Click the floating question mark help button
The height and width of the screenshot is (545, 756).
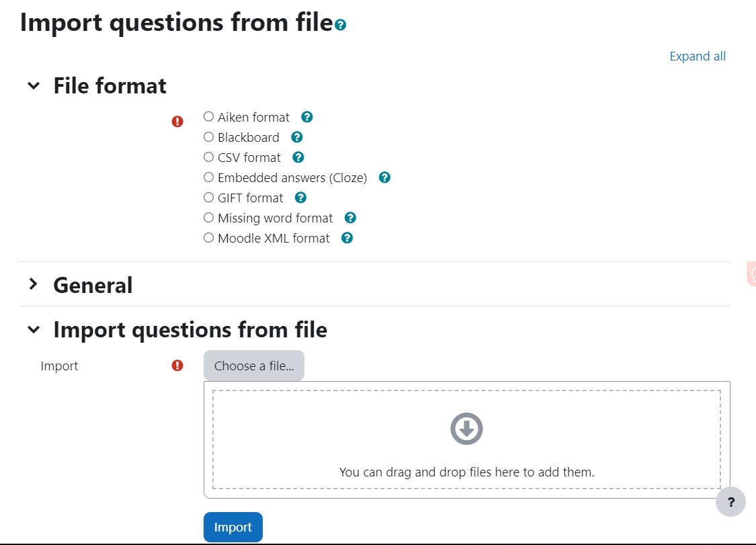730,502
